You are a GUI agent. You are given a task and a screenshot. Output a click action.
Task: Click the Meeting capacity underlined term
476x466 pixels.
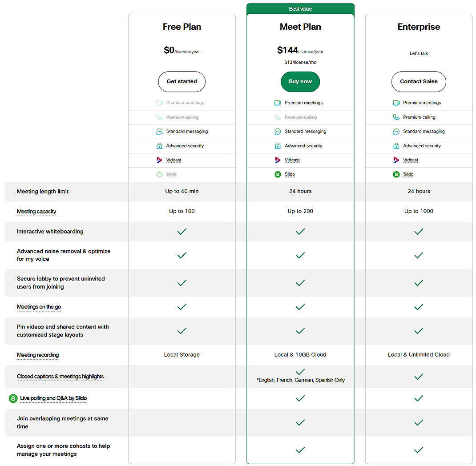[36, 212]
